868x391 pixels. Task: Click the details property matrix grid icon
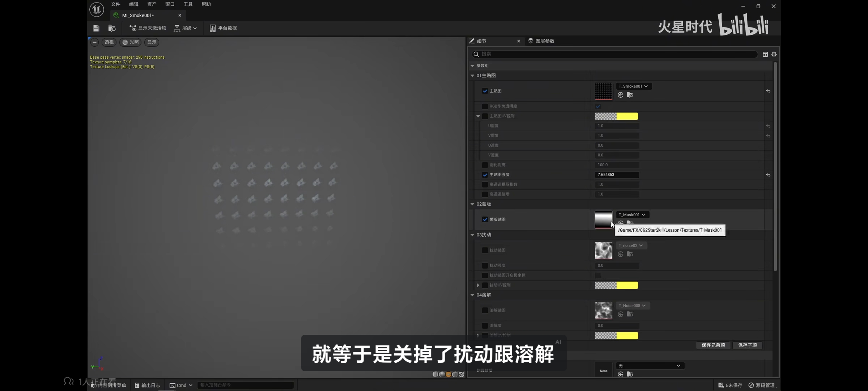765,54
